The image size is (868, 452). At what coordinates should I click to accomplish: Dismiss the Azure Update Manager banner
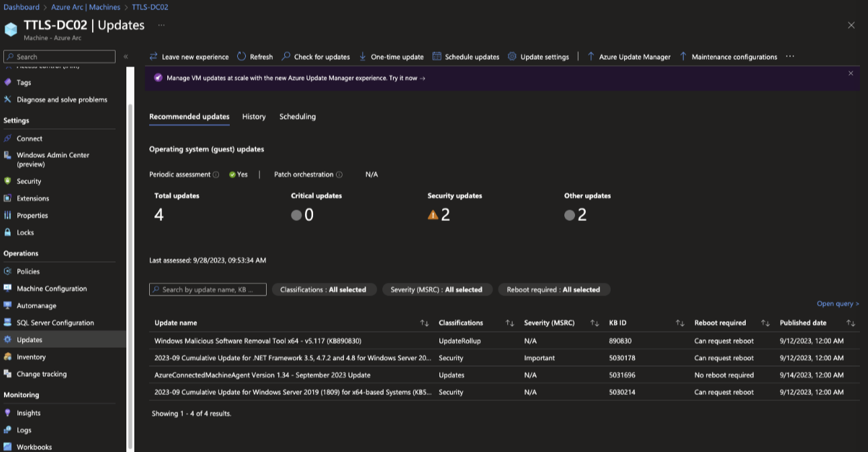click(851, 73)
